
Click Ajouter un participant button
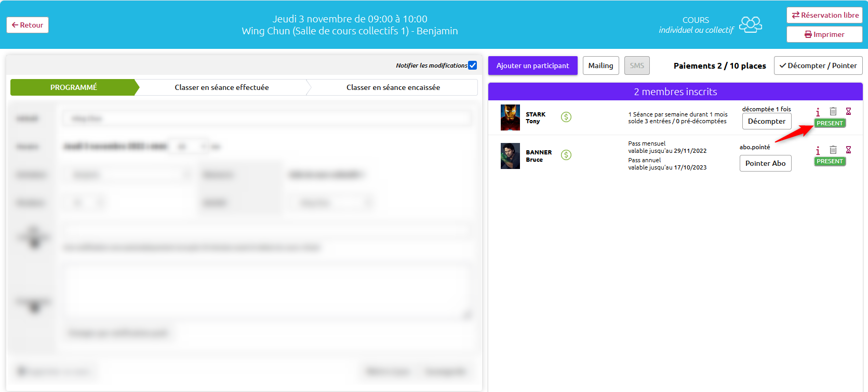pos(532,66)
